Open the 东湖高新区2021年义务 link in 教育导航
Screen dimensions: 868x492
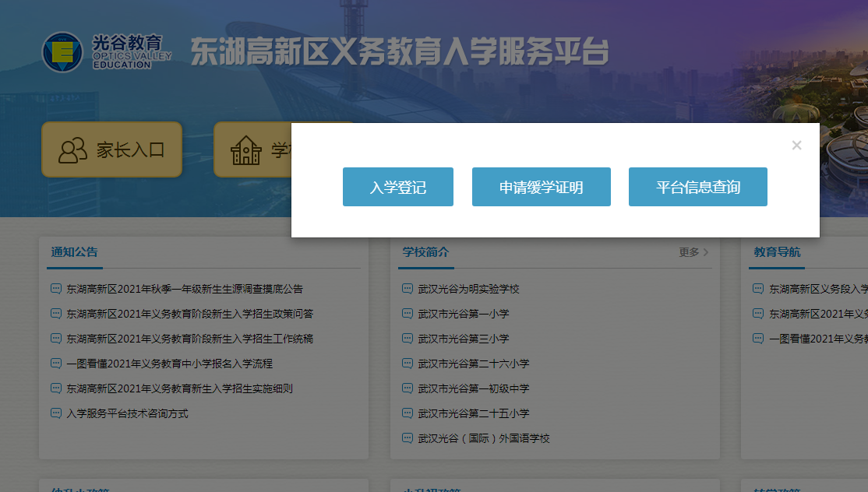click(x=818, y=314)
